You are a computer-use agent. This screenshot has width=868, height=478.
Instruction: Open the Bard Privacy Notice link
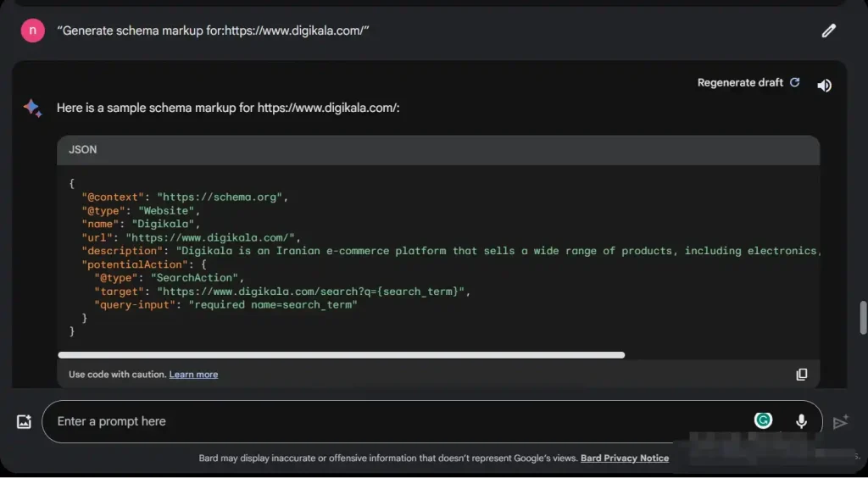coord(625,458)
